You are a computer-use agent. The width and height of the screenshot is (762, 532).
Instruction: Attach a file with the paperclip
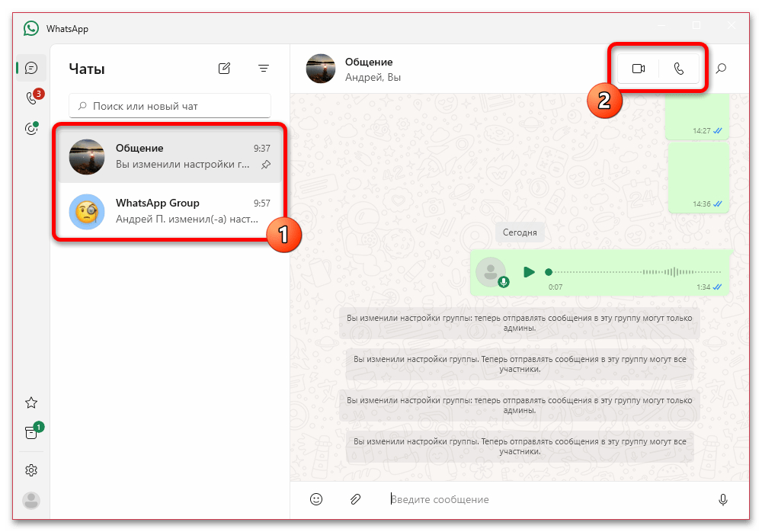point(355,499)
